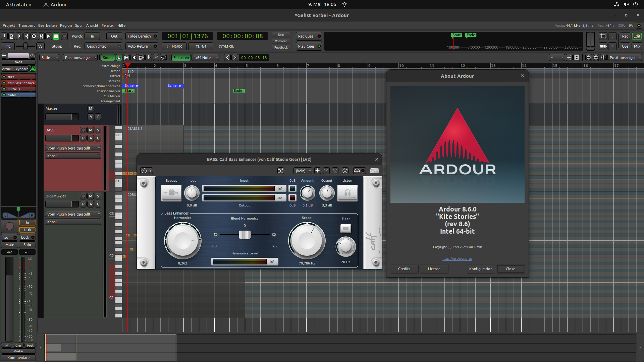Click the play range/selection transport button
The image size is (644, 362).
pyautogui.click(x=41, y=36)
